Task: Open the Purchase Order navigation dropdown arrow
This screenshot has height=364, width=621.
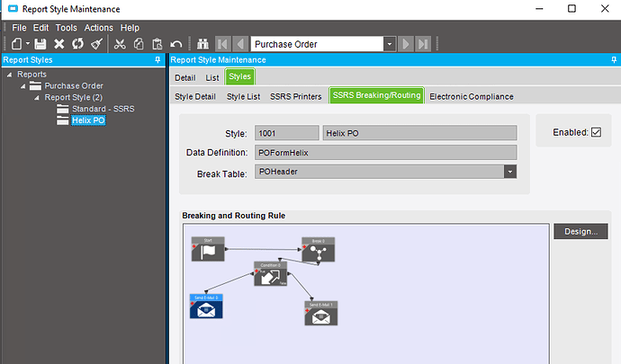Action: [390, 44]
